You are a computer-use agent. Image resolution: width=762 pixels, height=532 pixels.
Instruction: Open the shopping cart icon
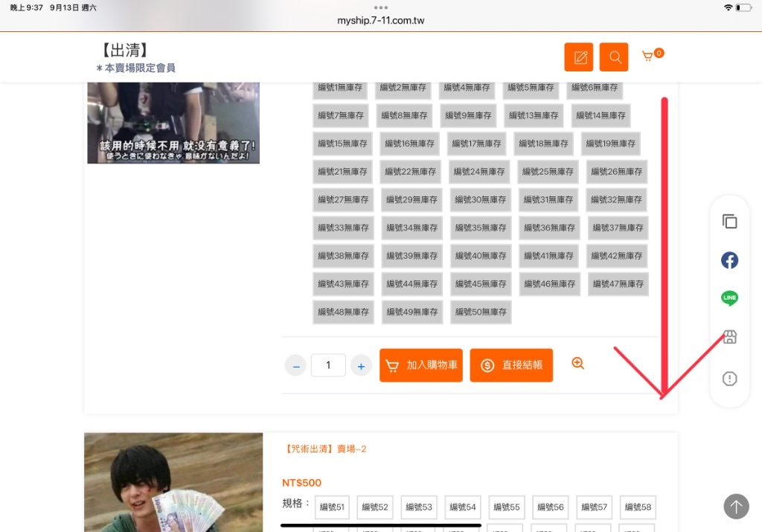point(650,57)
